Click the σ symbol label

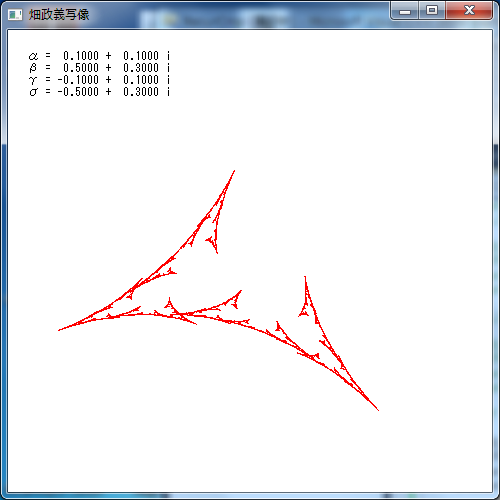click(x=33, y=92)
